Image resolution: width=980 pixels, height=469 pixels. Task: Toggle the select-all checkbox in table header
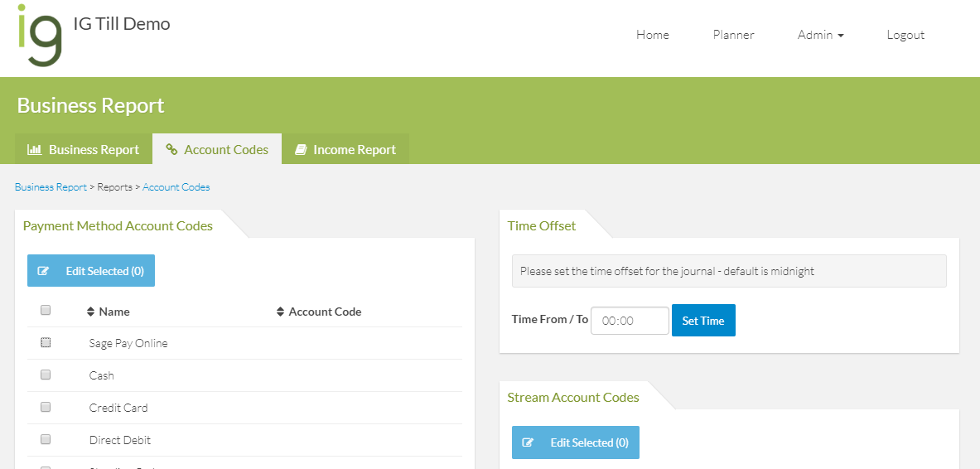[x=46, y=310]
